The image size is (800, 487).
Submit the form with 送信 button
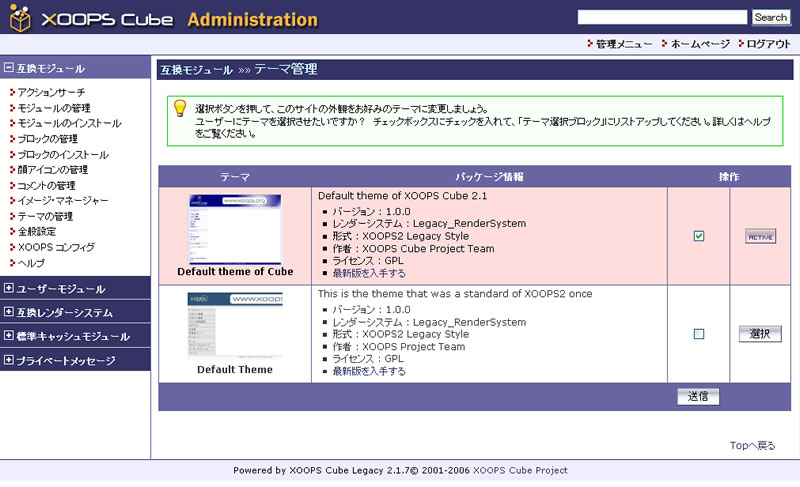tap(698, 396)
